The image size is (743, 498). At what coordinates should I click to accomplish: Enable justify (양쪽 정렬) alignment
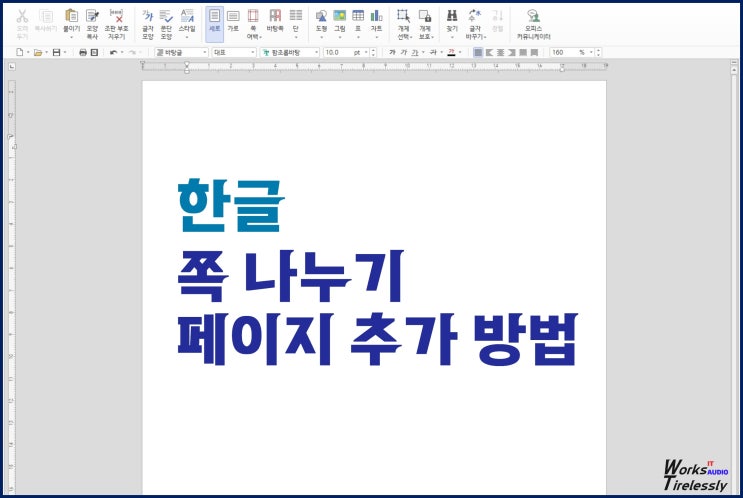click(478, 52)
